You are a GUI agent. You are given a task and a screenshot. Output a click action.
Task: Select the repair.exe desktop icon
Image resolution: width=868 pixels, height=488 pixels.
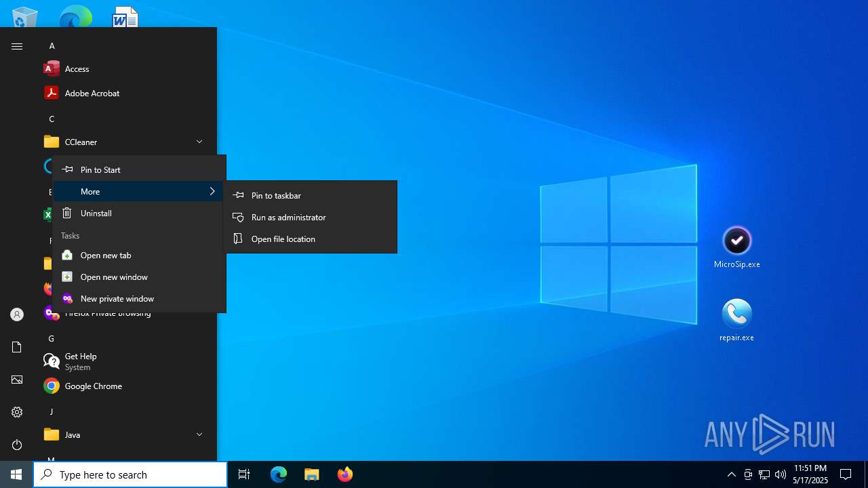click(x=737, y=321)
